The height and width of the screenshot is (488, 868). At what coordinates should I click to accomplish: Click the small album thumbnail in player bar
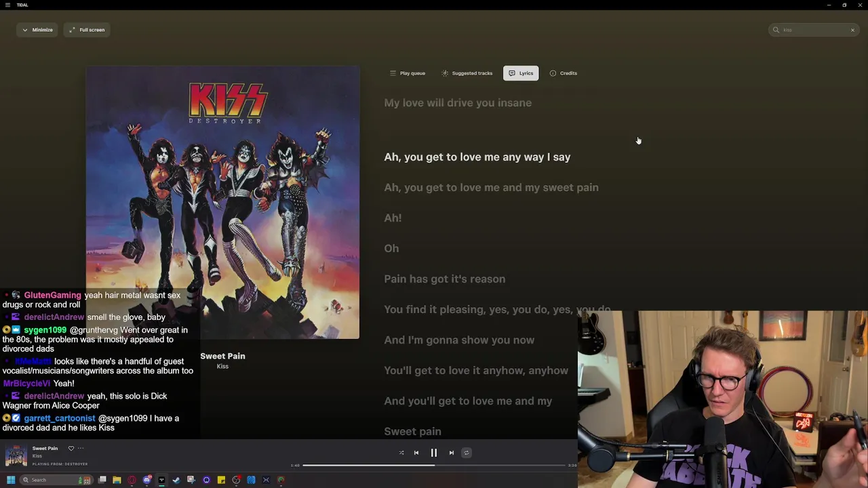16,455
